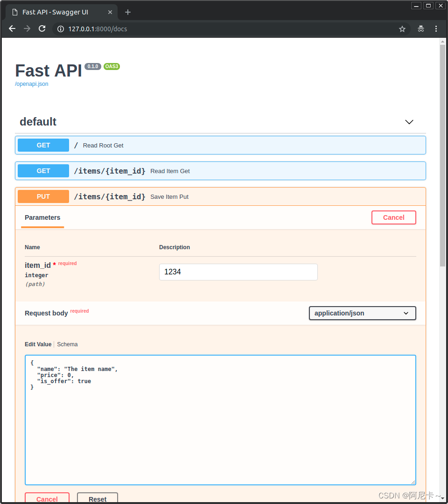
Task: Open the application/json content type dropdown
Action: pos(363,313)
